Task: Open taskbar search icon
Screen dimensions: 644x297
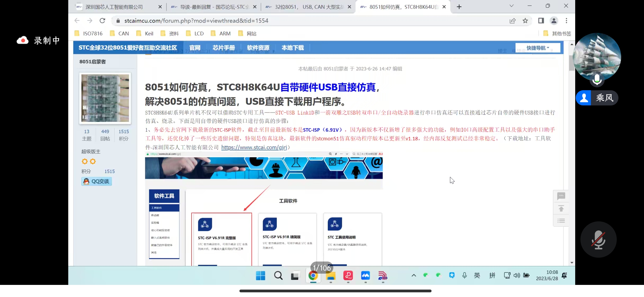Action: [278, 276]
